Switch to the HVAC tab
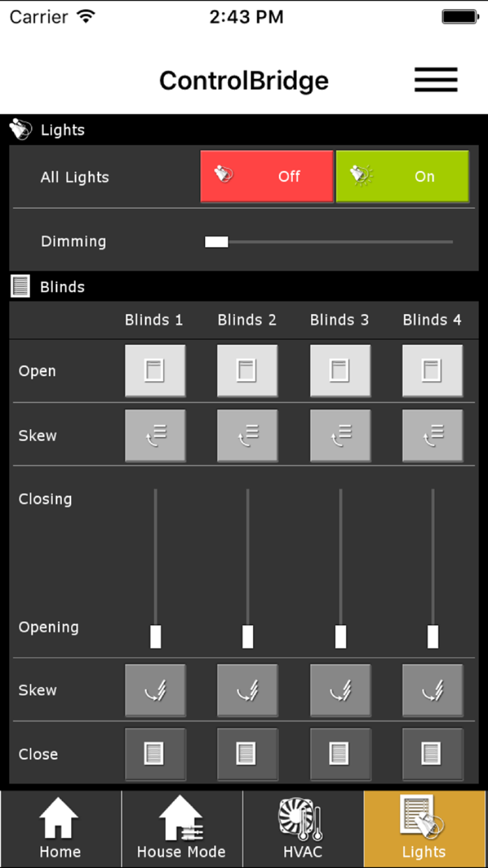 click(x=302, y=829)
